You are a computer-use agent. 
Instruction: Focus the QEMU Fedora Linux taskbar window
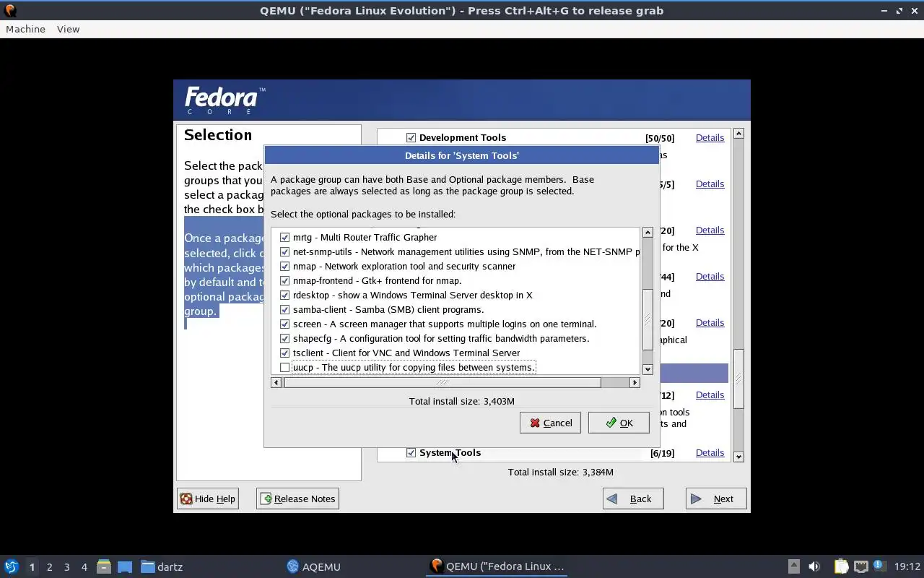(x=497, y=566)
